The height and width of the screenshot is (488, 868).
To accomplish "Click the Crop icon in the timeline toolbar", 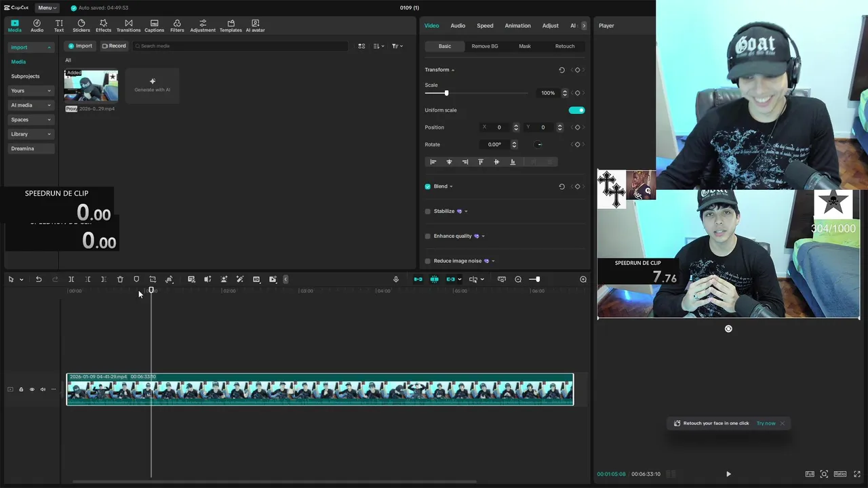I will pos(153,279).
